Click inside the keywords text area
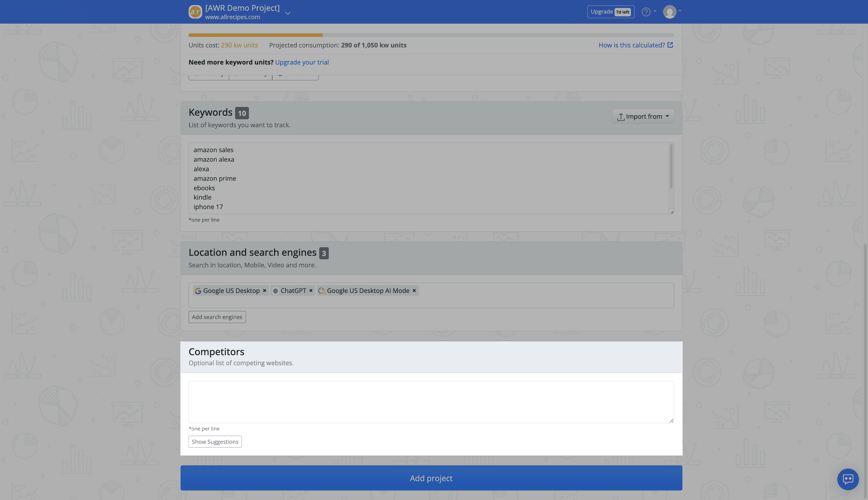Image resolution: width=868 pixels, height=500 pixels. [x=428, y=178]
